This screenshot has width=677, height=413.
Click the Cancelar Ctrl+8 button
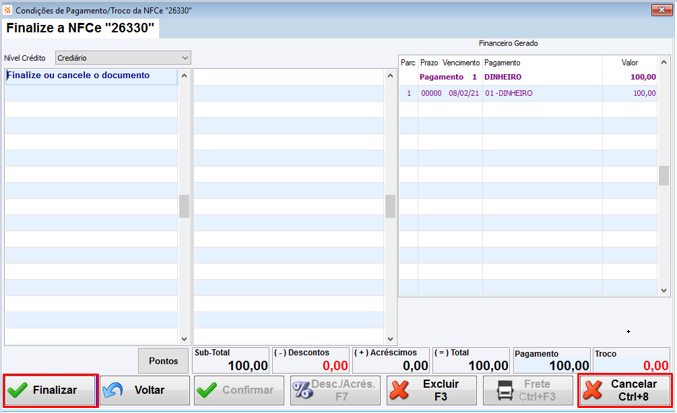(625, 390)
